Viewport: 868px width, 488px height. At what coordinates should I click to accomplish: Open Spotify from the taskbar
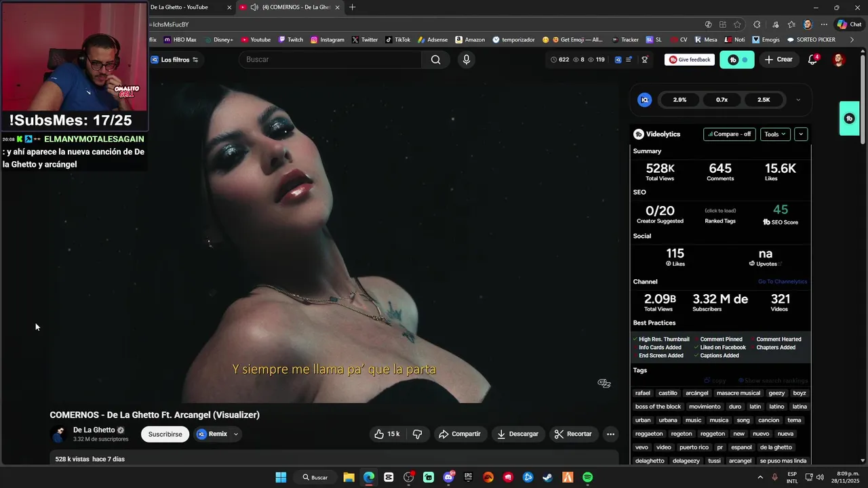pyautogui.click(x=587, y=477)
